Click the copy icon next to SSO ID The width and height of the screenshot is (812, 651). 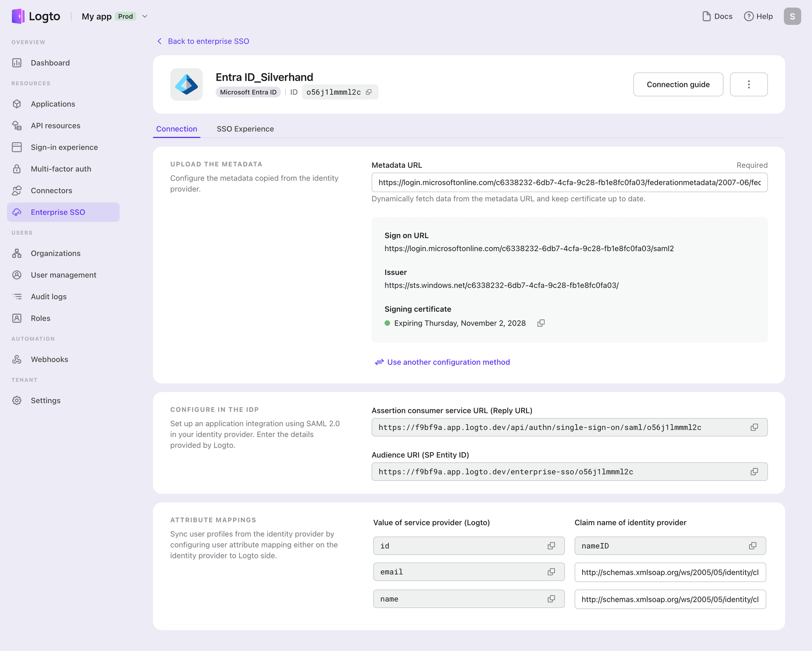click(x=370, y=92)
